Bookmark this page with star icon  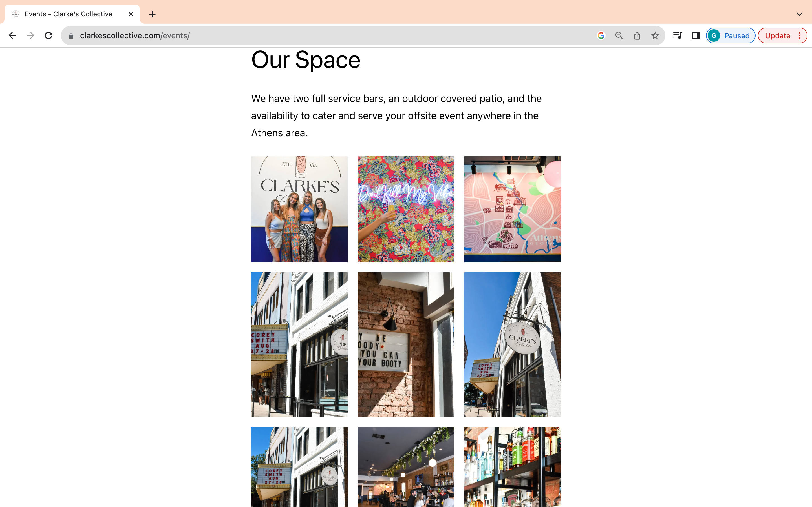tap(655, 35)
